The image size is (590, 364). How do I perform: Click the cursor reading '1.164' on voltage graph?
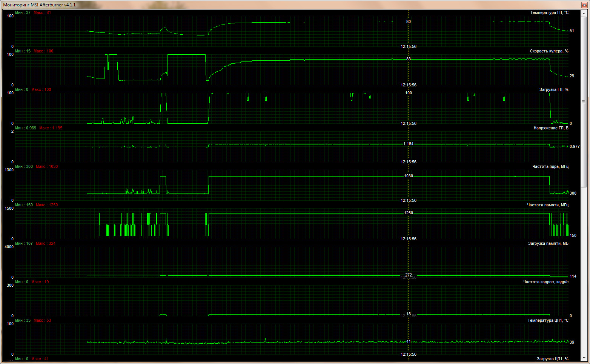(x=409, y=144)
